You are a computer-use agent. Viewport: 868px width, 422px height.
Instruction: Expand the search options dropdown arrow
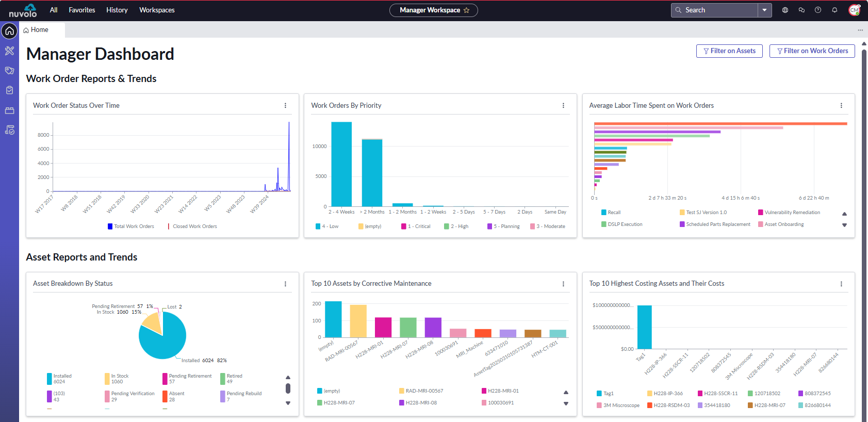coord(764,10)
